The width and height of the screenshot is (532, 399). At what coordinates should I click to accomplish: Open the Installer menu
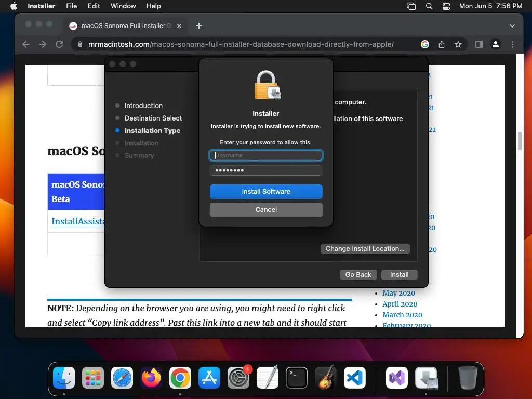pyautogui.click(x=41, y=6)
